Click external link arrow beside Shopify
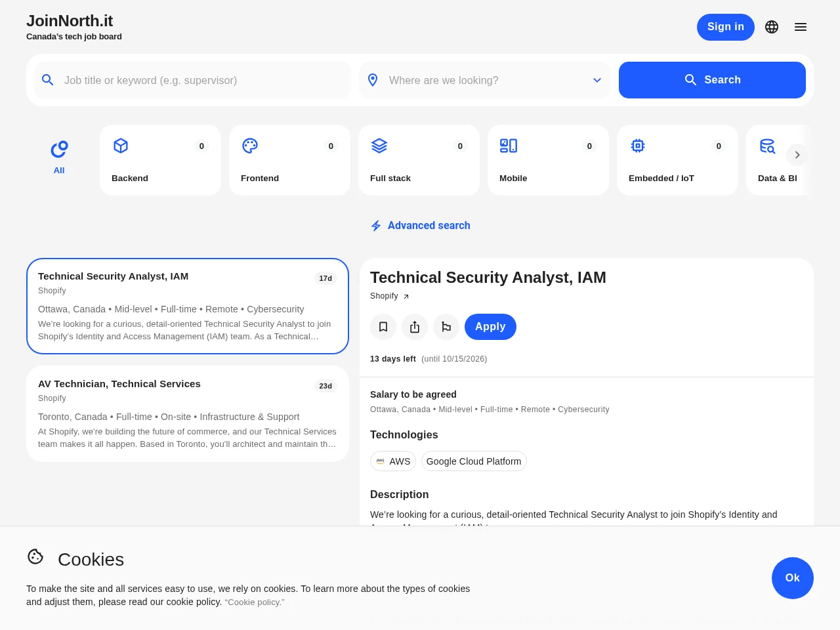 click(406, 297)
